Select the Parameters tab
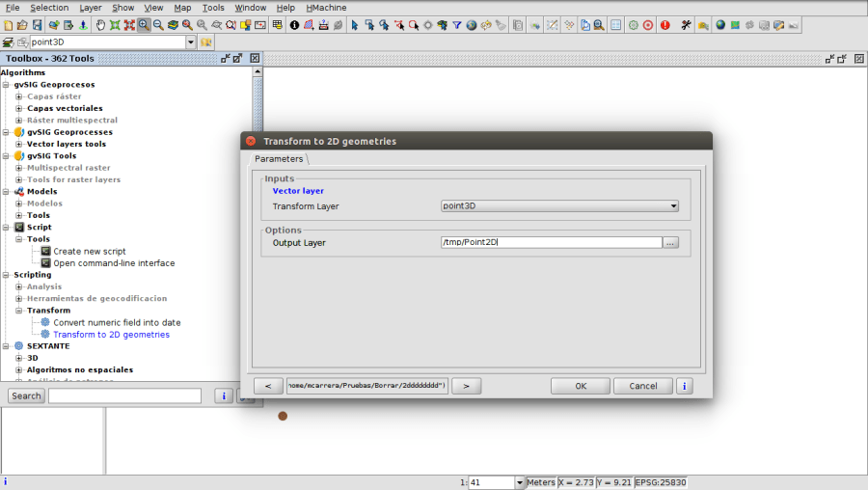 [x=279, y=158]
